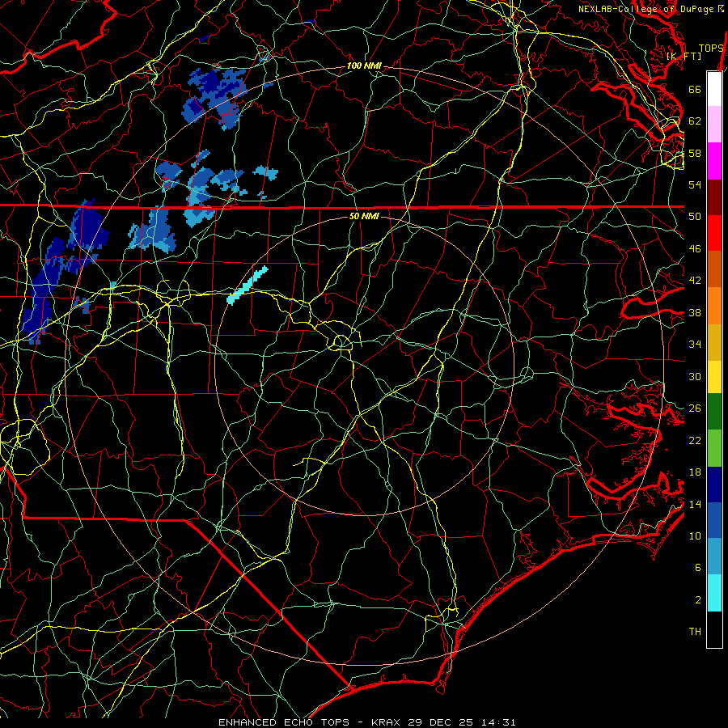Pick the magenta legend color band
The image size is (728, 728).
714,161
